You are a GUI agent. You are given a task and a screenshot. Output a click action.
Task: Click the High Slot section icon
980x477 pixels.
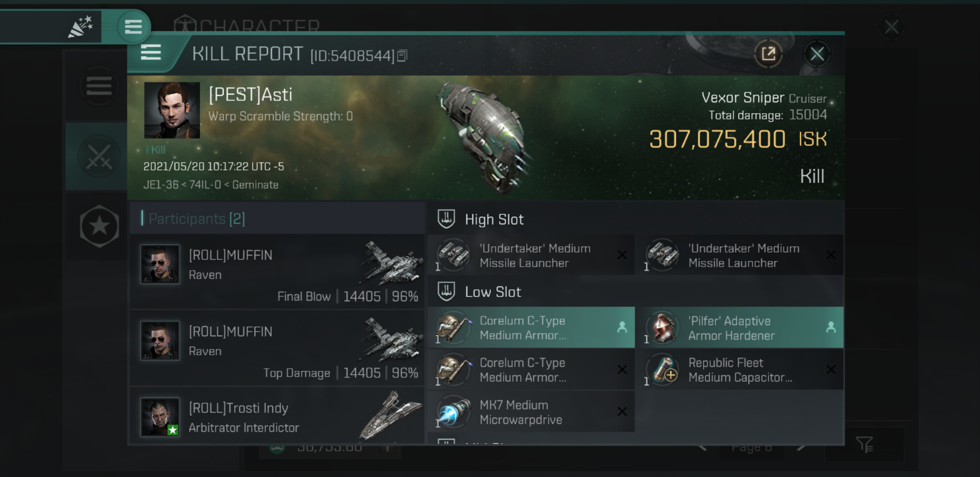tap(446, 219)
